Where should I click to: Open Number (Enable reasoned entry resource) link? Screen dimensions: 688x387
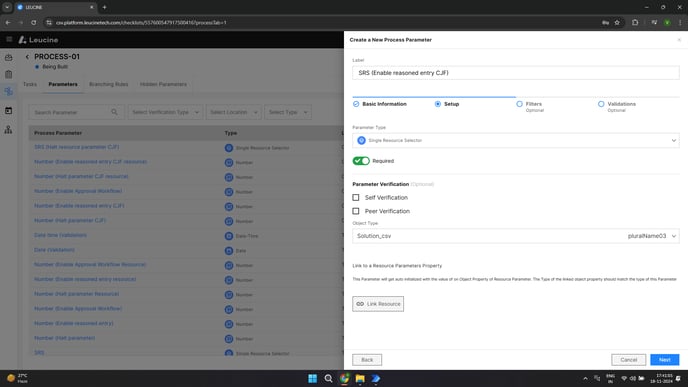coord(85,279)
